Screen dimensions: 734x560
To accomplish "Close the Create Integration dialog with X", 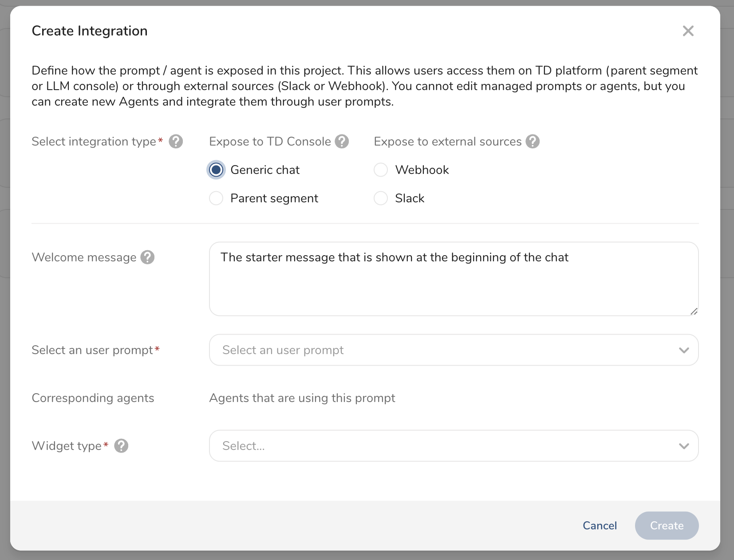I will point(688,31).
